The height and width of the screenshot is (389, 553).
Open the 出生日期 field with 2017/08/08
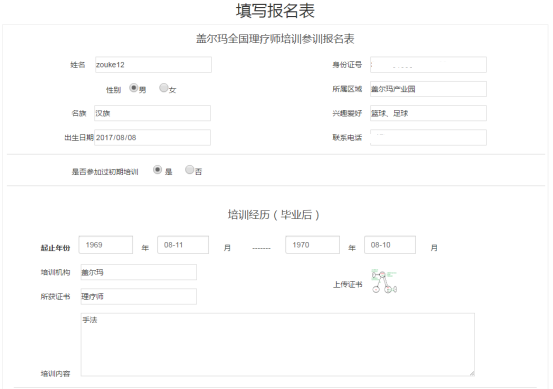point(152,137)
